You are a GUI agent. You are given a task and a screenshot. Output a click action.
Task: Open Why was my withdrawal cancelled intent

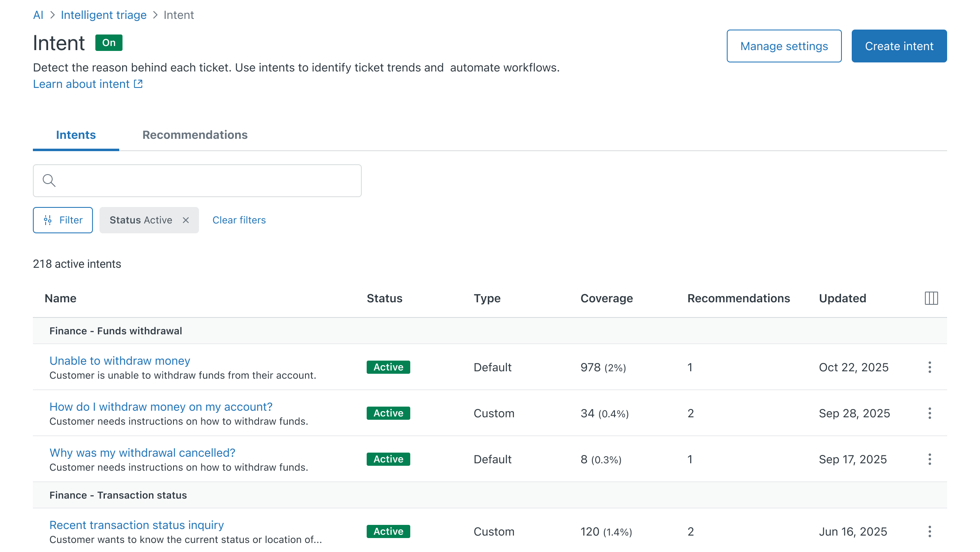pos(142,453)
